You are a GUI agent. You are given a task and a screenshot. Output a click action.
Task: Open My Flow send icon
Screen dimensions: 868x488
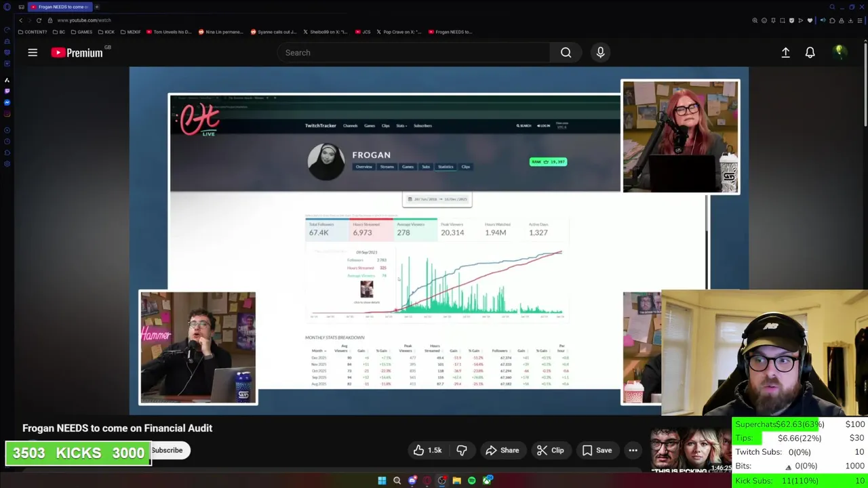pyautogui.click(x=801, y=20)
